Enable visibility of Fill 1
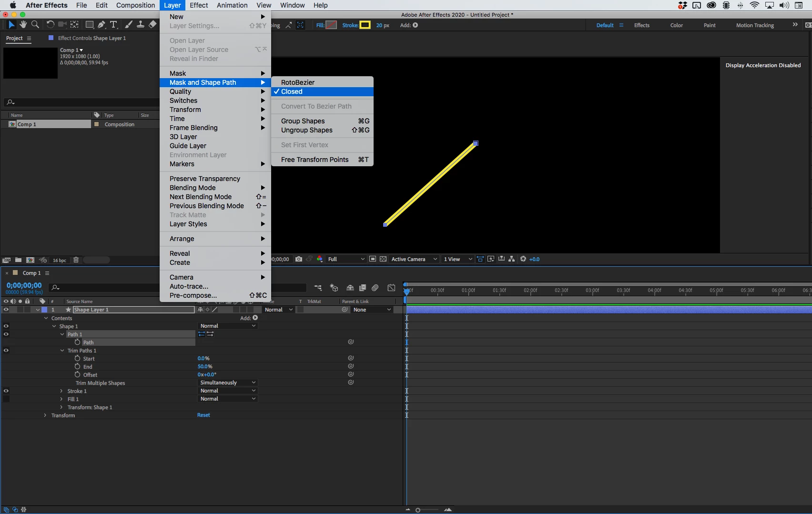The height and width of the screenshot is (514, 812). tap(6, 399)
